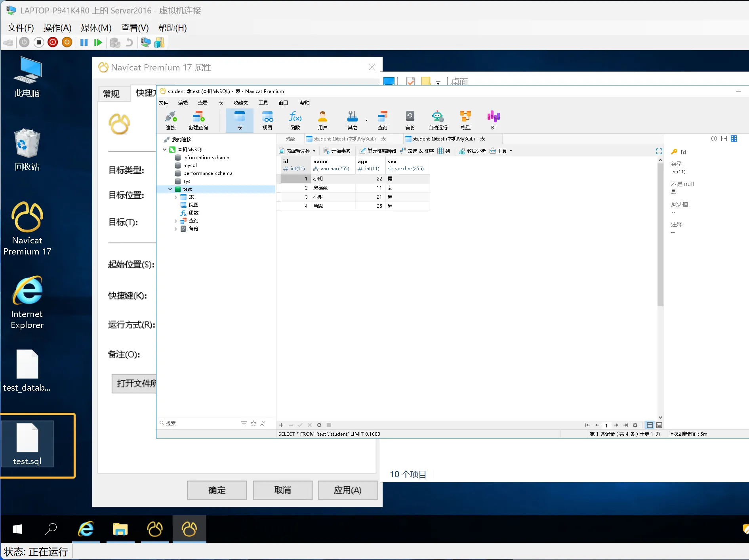Open the BI toolbar button

(x=493, y=120)
